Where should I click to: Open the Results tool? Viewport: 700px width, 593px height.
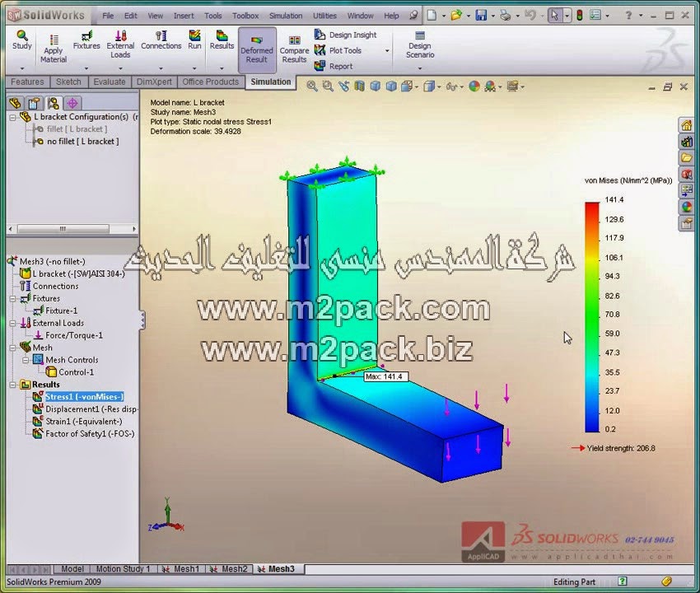point(222,40)
